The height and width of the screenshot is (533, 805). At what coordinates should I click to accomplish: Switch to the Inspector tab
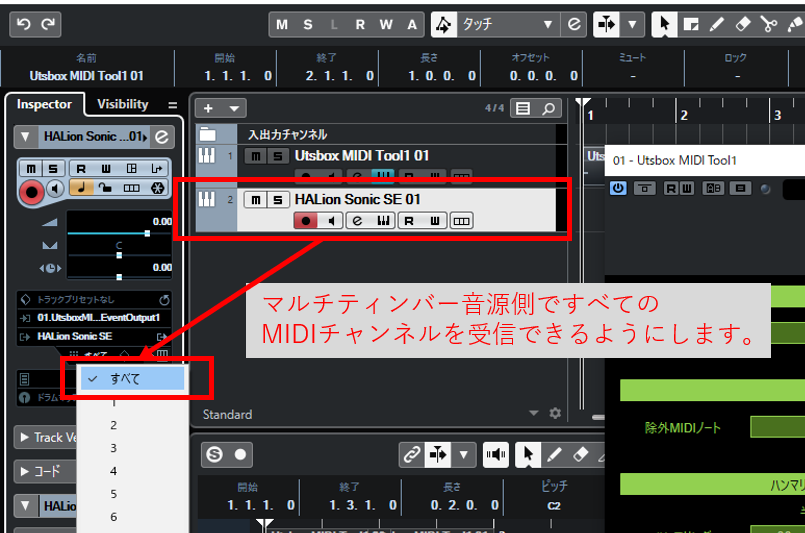coord(44,104)
